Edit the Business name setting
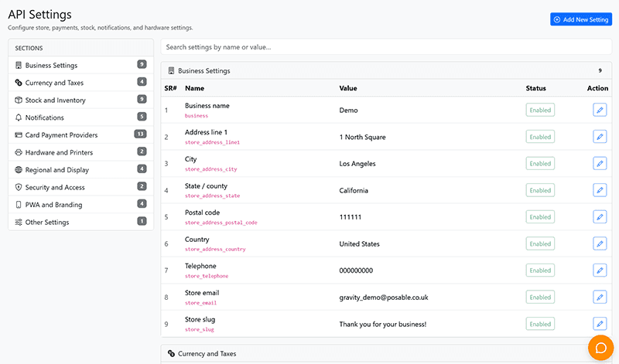Viewport: 619px width, 364px height. click(600, 110)
